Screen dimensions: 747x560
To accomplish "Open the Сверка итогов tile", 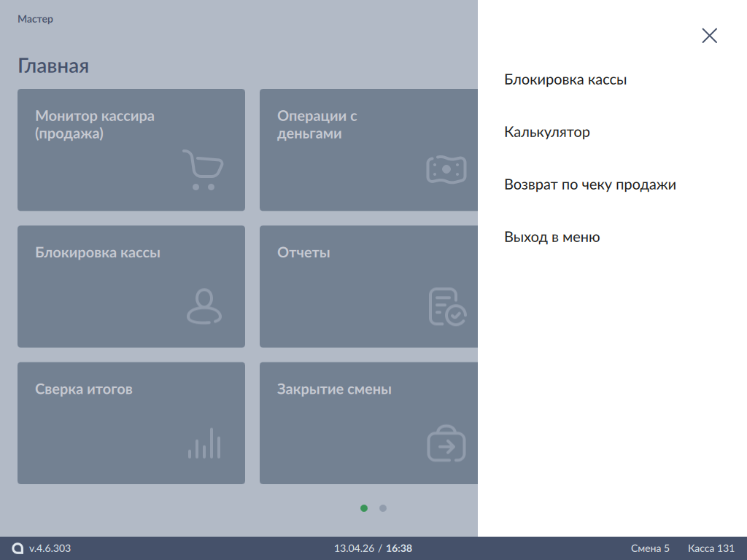I will (131, 423).
